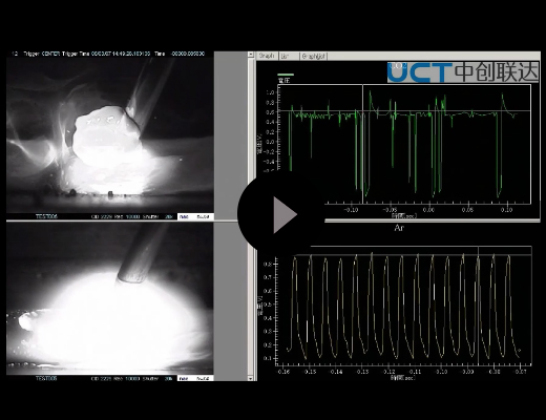This screenshot has height=420, width=546.
Task: Click the vertical scrollbar track between panels
Action: click(251, 216)
